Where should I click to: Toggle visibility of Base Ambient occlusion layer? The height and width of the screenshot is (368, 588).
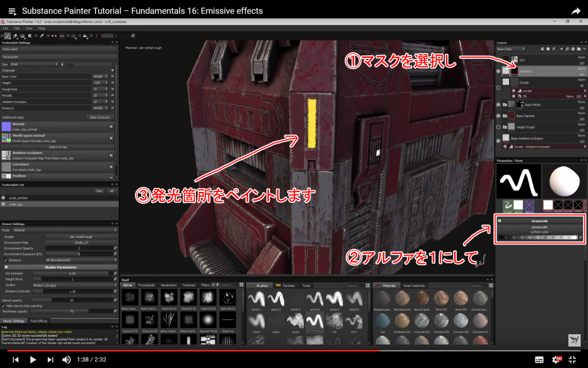point(499,141)
